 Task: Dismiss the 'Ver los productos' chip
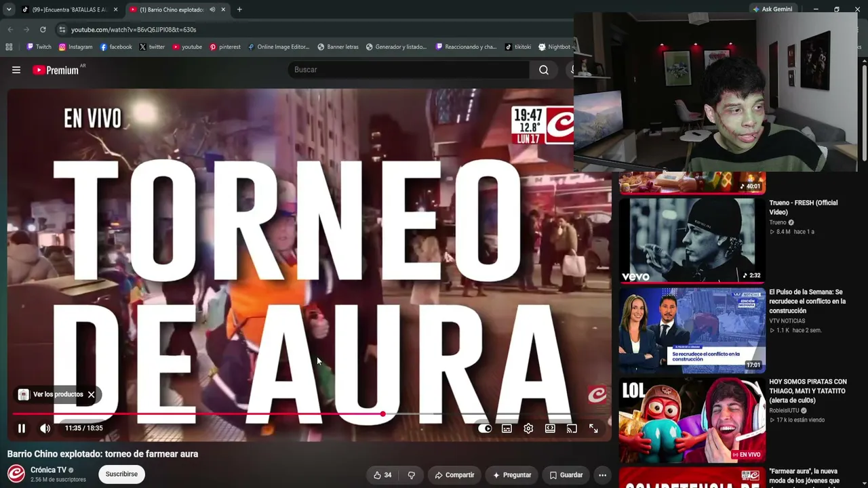91,394
